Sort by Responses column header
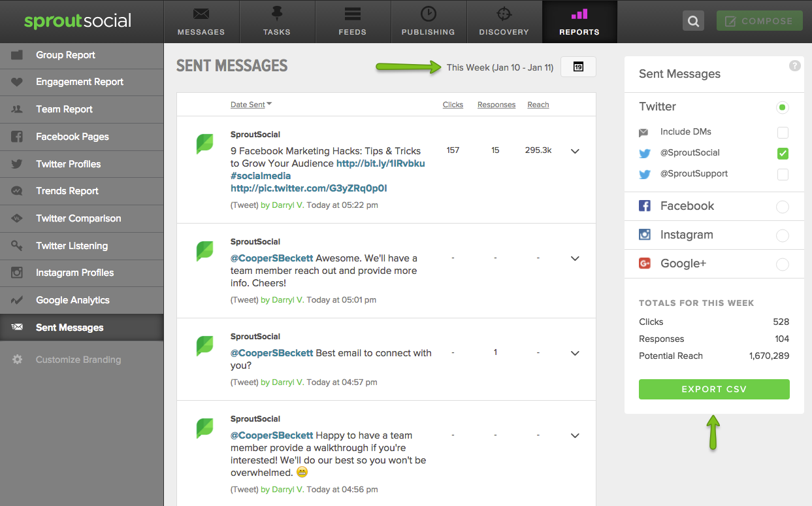Image resolution: width=812 pixels, height=506 pixels. [x=496, y=105]
